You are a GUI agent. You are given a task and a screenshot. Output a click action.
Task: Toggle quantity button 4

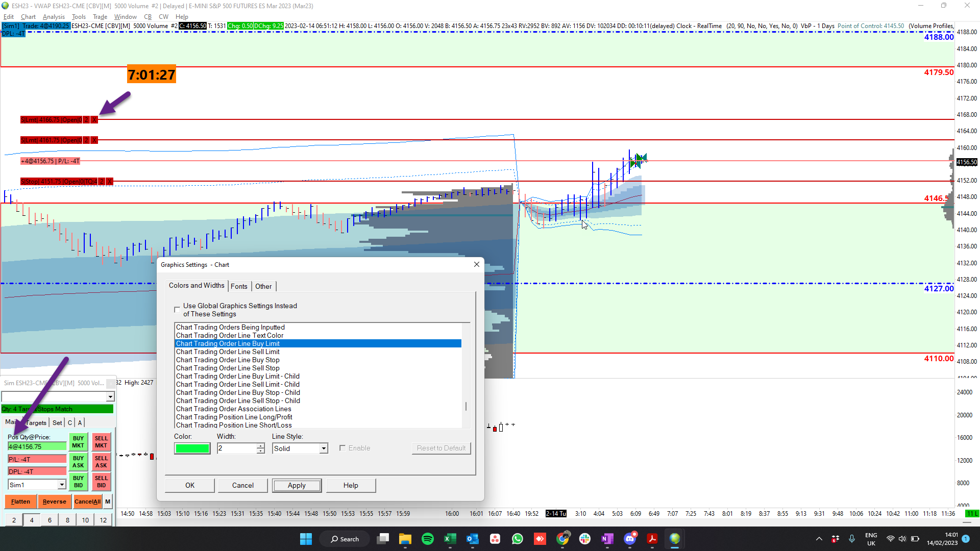click(32, 520)
